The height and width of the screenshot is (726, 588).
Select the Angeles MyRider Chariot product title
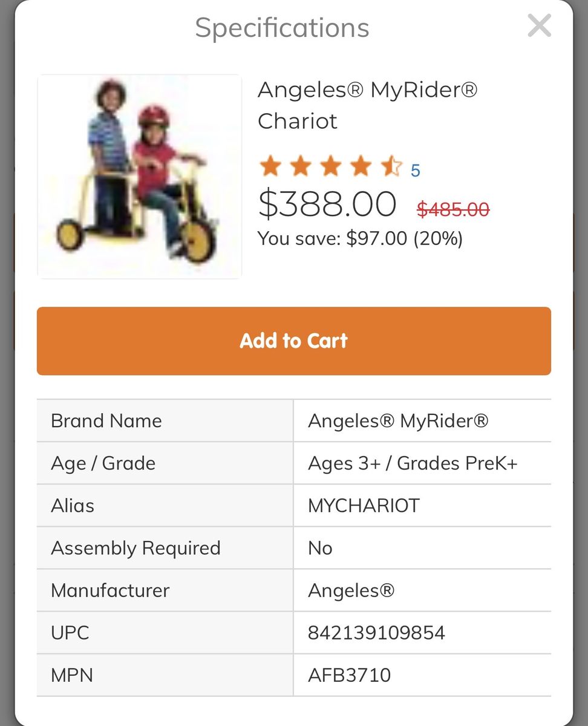tap(367, 105)
